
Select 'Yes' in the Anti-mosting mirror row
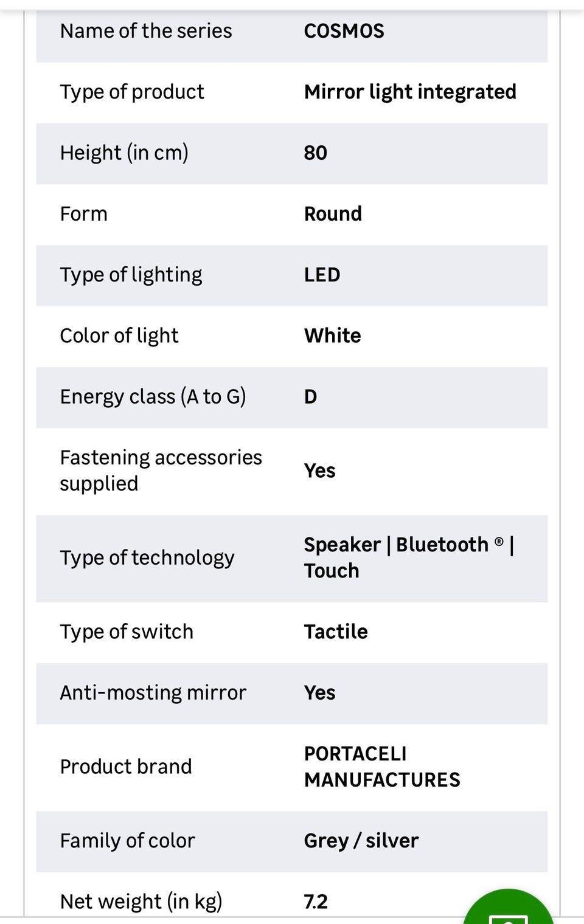pyautogui.click(x=319, y=692)
